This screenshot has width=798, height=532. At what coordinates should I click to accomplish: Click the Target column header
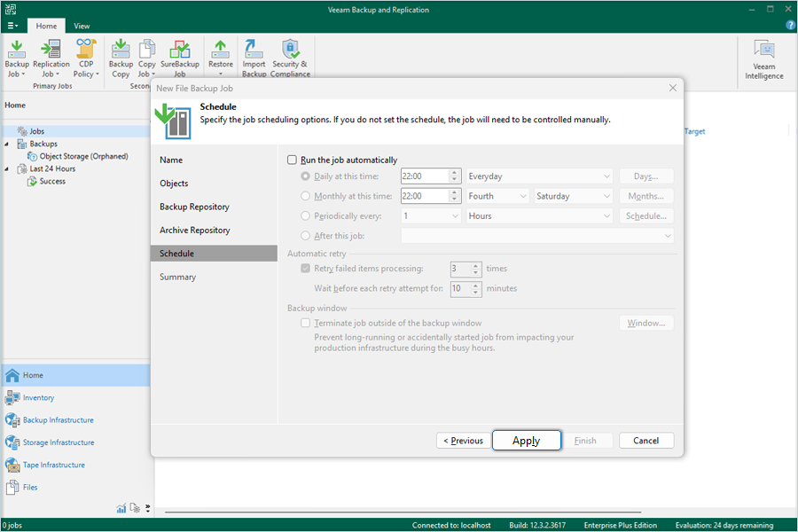(694, 131)
